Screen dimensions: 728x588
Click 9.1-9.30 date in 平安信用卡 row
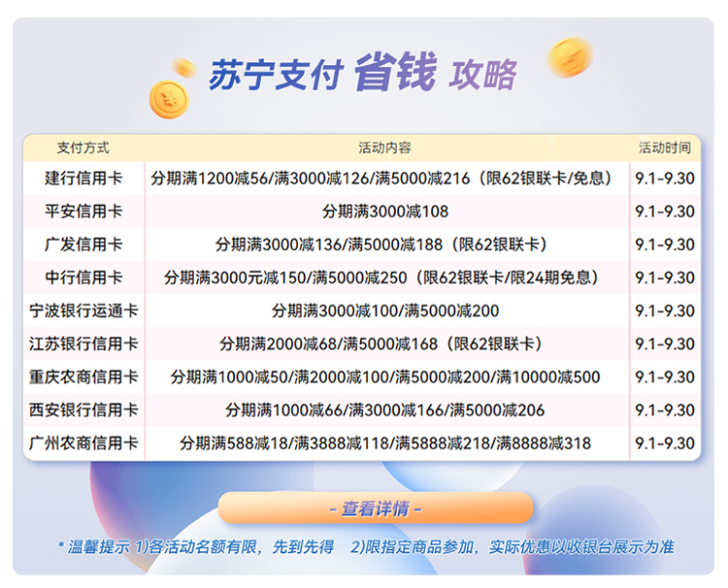[x=664, y=212]
